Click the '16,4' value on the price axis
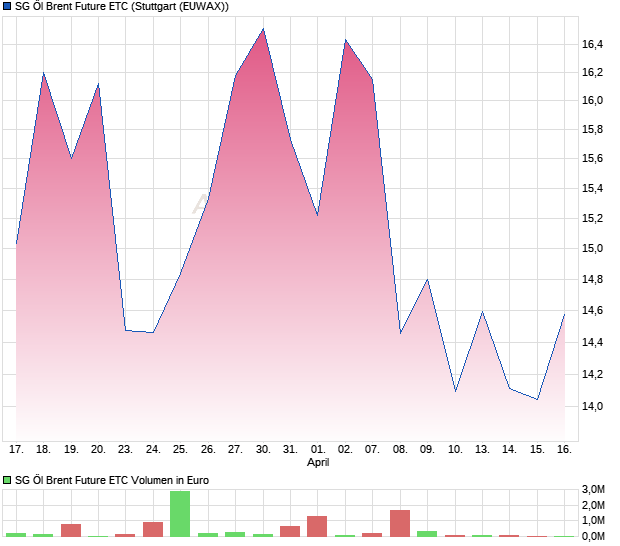This screenshot has width=620, height=546. (592, 44)
